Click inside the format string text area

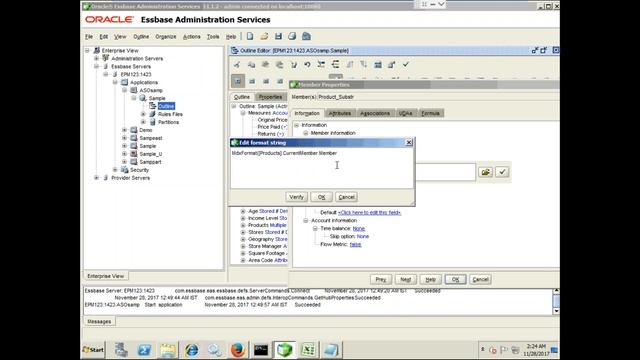click(322, 168)
